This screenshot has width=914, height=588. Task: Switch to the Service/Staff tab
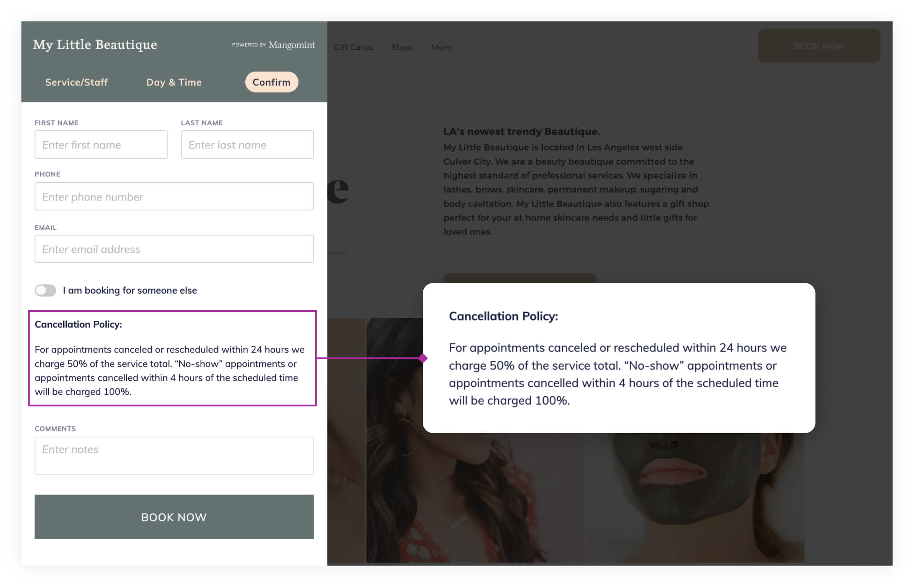point(76,82)
